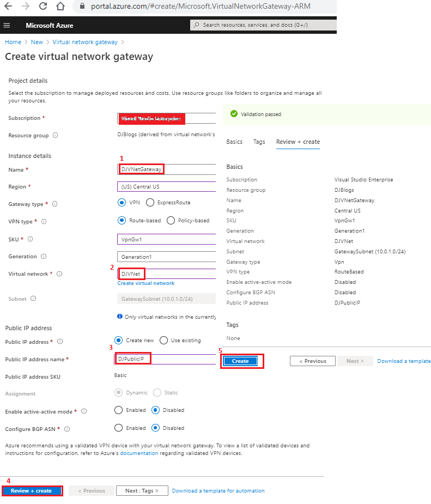Image resolution: width=431 pixels, height=504 pixels.
Task: Show info tooltip for Subnet
Action: click(x=33, y=298)
